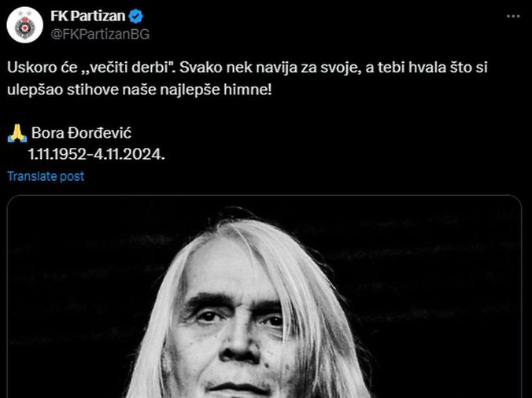This screenshot has width=532, height=398.
Task: Open the three-dot more options menu
Action: [x=513, y=17]
